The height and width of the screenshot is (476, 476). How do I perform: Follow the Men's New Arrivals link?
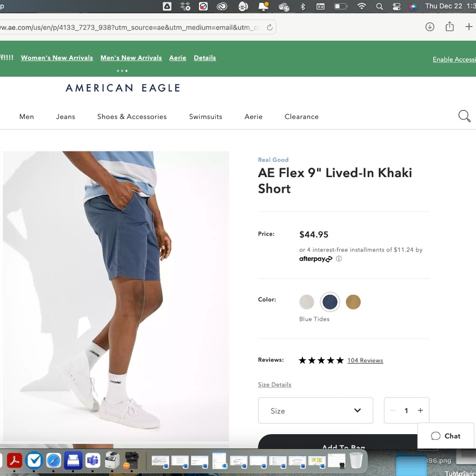pos(131,58)
